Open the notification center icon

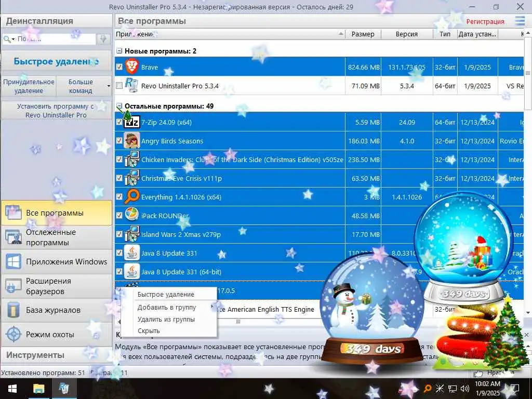[x=515, y=389]
